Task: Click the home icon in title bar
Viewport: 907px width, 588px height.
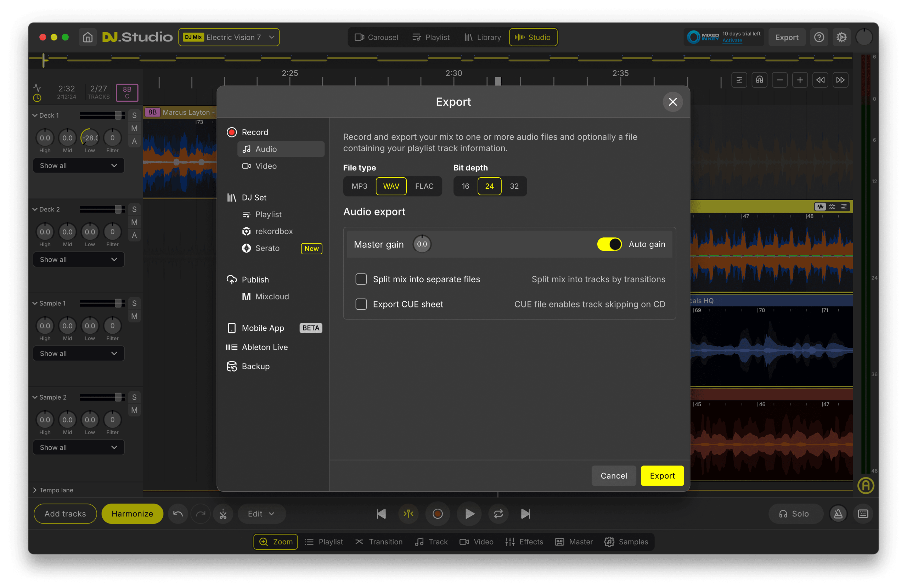Action: click(x=88, y=37)
